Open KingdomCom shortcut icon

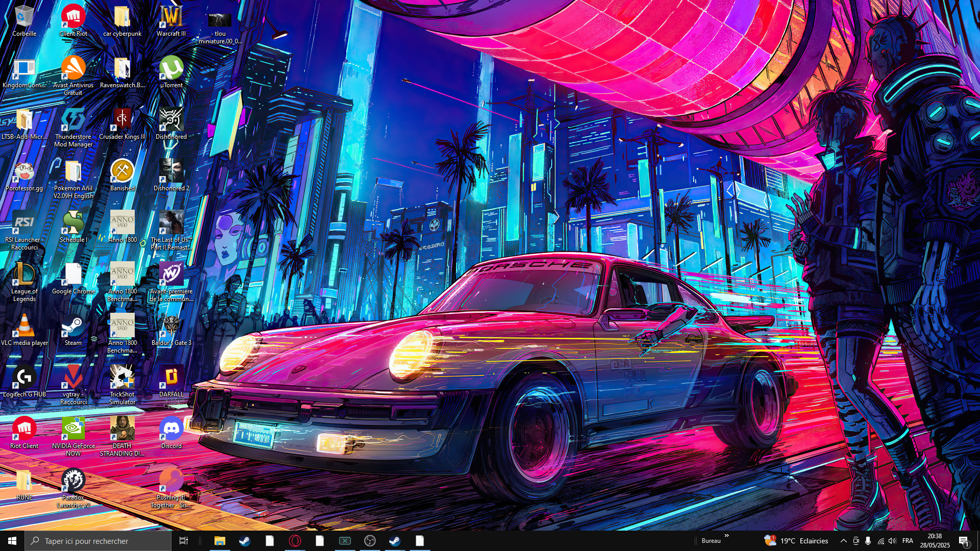pyautogui.click(x=24, y=72)
